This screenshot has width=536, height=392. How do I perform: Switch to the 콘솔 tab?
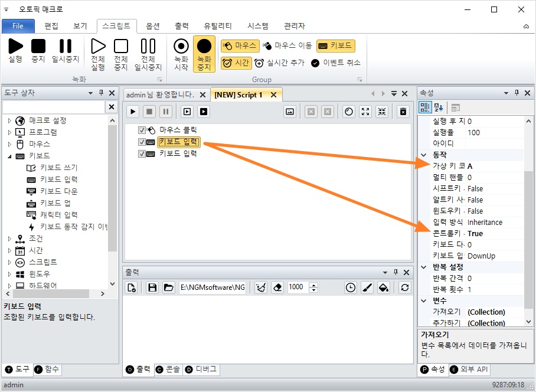168,370
